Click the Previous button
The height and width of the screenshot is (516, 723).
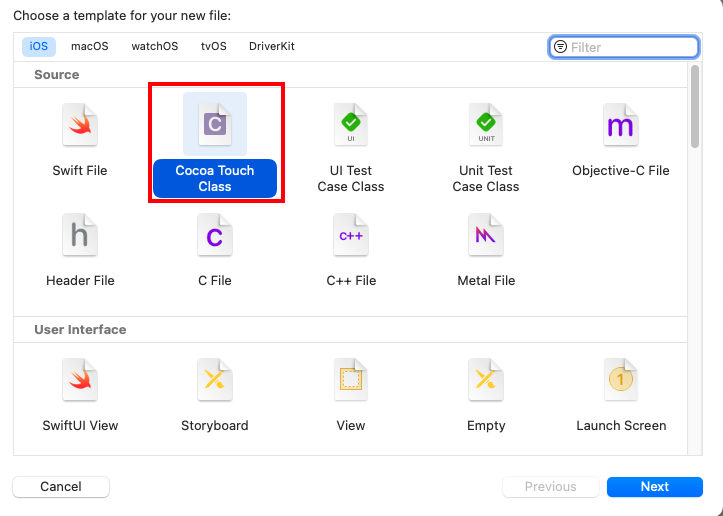pyautogui.click(x=551, y=486)
